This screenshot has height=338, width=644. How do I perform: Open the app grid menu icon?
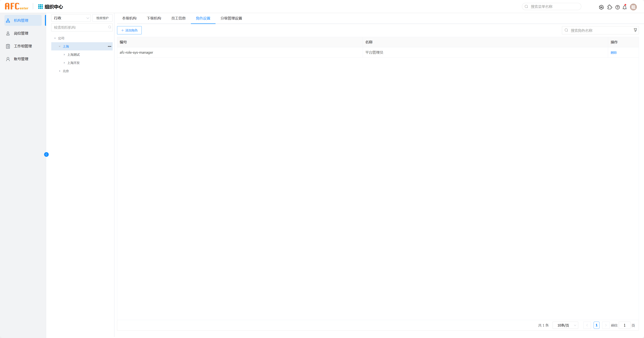(x=40, y=6)
